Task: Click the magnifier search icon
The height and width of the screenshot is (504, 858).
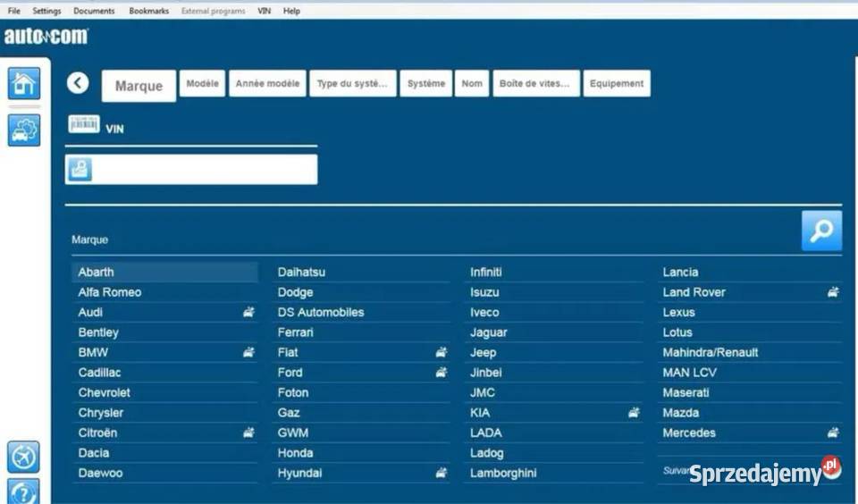Action: pos(820,231)
